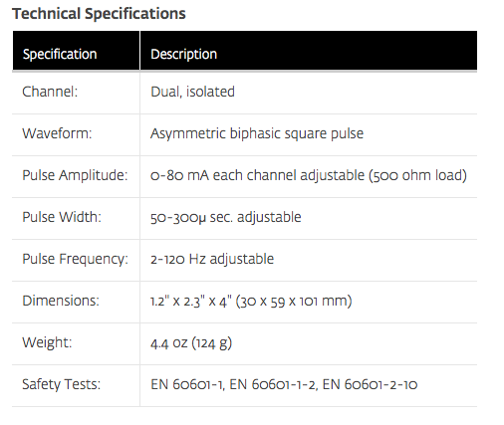Select the Pulse Width label
This screenshot has width=504, height=425.
[x=62, y=217]
